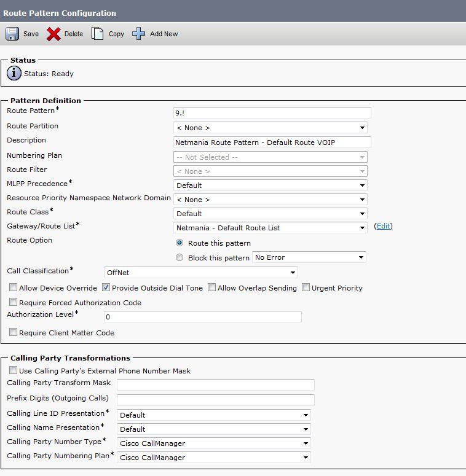Click the 'Gateway/Route List' label

[41, 226]
